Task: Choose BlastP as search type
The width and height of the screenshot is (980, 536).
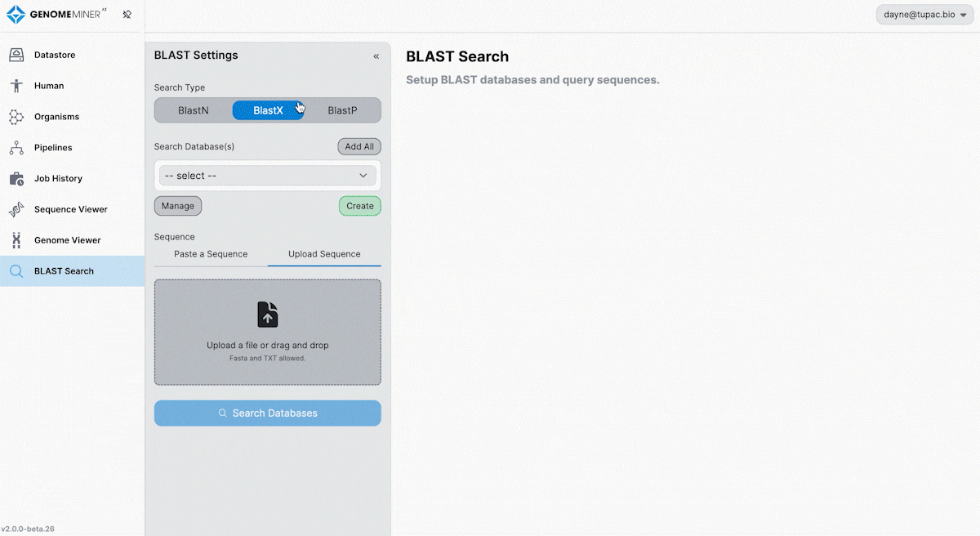Action: [342, 110]
